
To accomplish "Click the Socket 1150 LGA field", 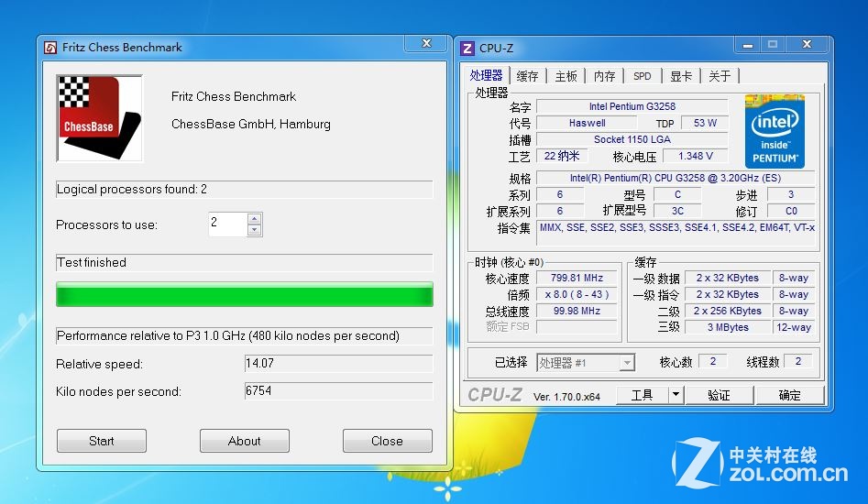I will (632, 139).
